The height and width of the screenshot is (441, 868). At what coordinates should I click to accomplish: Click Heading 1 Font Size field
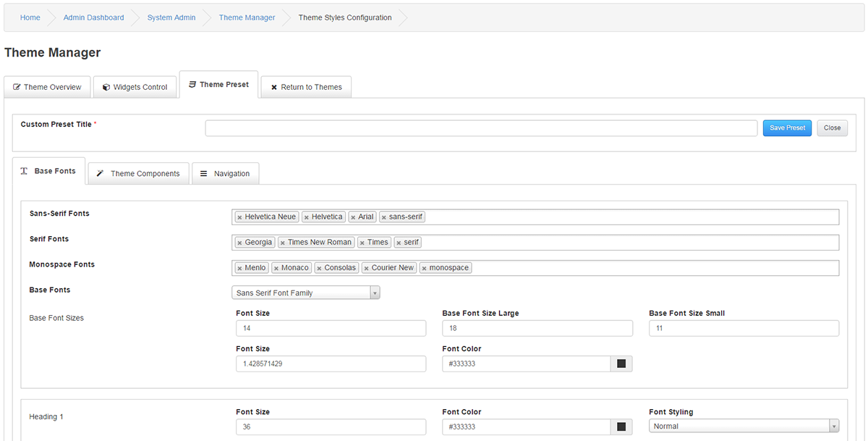[x=331, y=427]
